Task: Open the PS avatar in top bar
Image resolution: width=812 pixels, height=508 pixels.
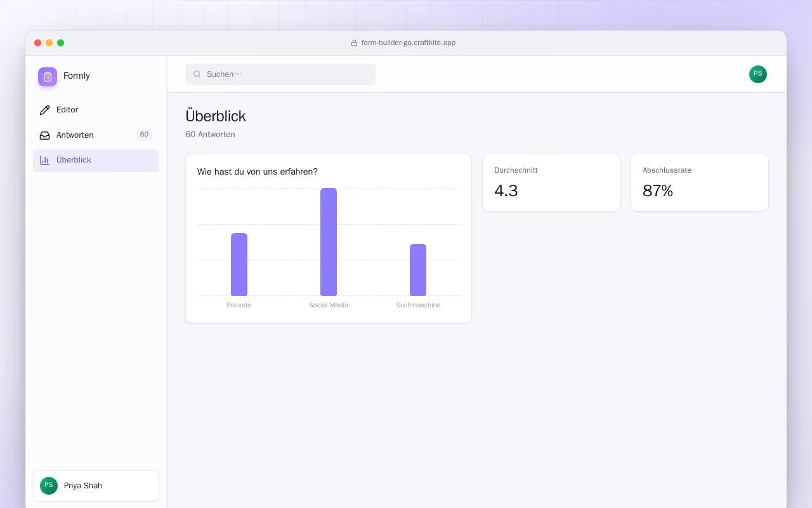Action: (x=758, y=74)
